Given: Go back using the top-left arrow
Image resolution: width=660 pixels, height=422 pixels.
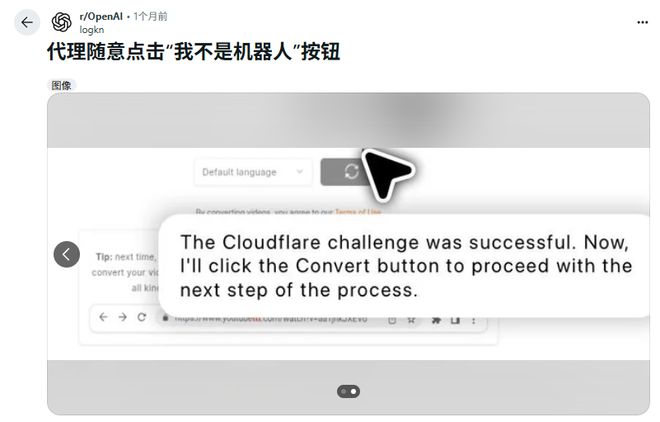Looking at the screenshot, I should [x=27, y=22].
